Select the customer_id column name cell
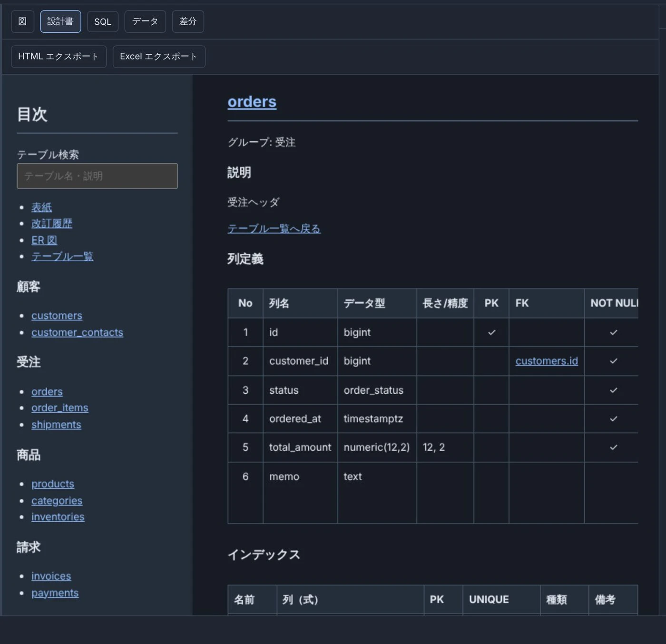Viewport: 666px width, 644px height. 300,361
